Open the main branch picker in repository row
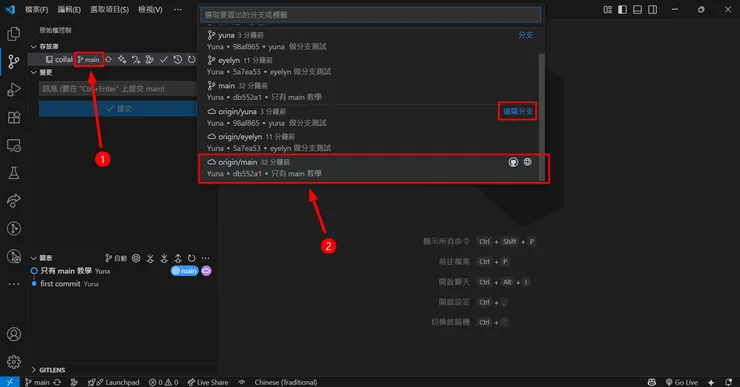This screenshot has height=387, width=740. pyautogui.click(x=89, y=59)
